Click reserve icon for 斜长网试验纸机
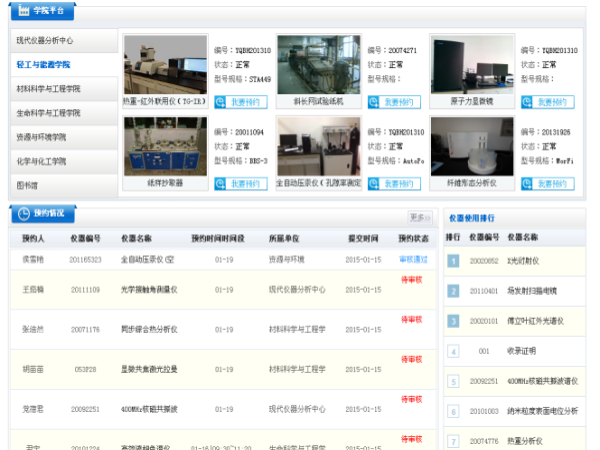This screenshot has height=450, width=600. [374, 101]
